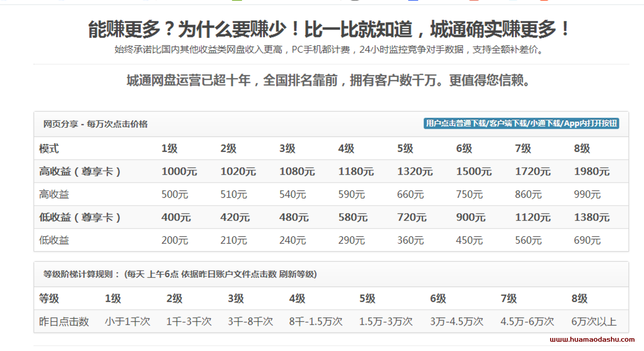644x351 pixels.
Task: Click the 低收益（尊享卡） row label
Action: pos(80,217)
